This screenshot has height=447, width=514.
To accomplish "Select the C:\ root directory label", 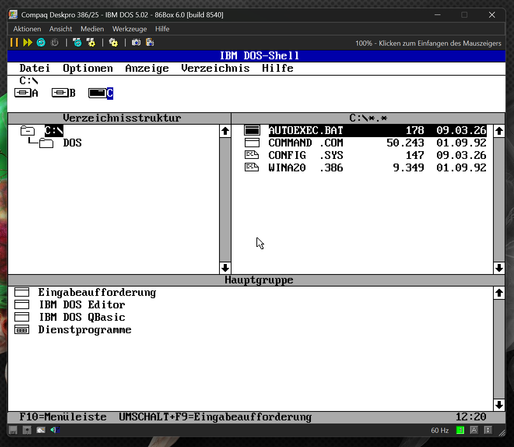I will point(54,131).
